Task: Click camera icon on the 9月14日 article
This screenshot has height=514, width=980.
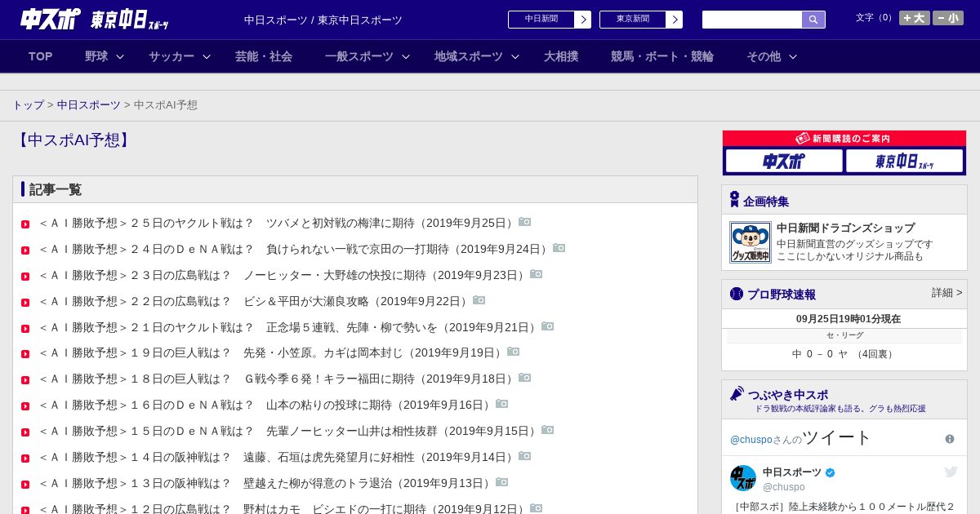Action: click(x=525, y=456)
